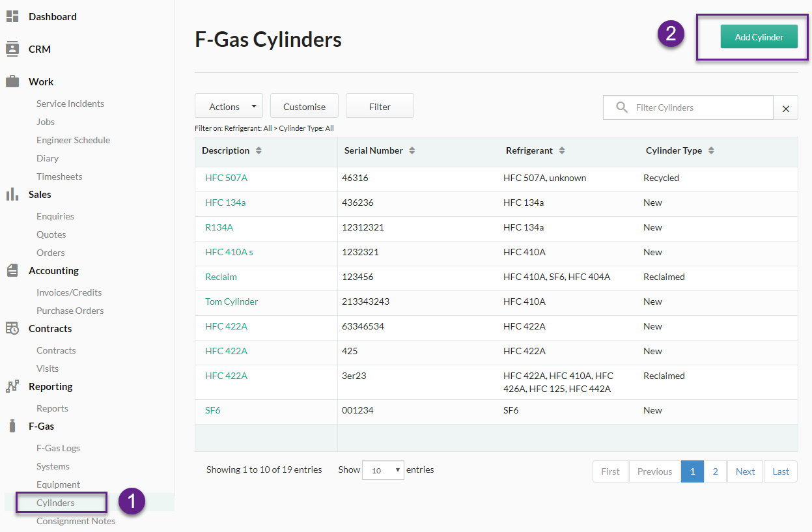The width and height of the screenshot is (812, 532).
Task: Open Contracts sub-item in sidebar
Action: (56, 350)
